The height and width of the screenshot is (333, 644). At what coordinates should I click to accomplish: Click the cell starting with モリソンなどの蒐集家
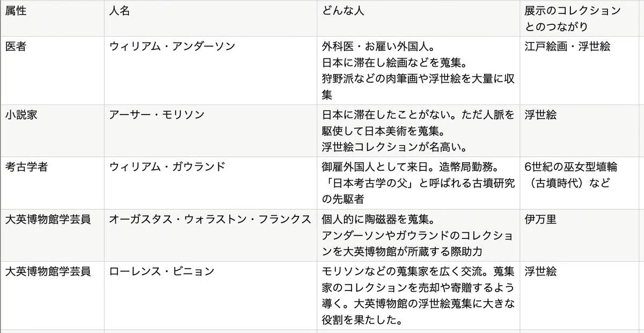pyautogui.click(x=418, y=295)
